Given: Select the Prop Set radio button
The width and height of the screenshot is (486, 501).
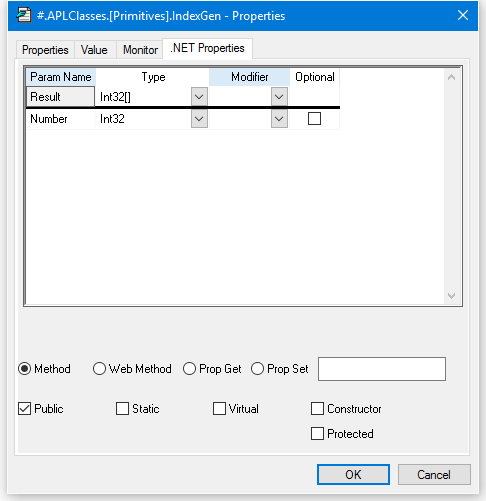Looking at the screenshot, I should (257, 369).
